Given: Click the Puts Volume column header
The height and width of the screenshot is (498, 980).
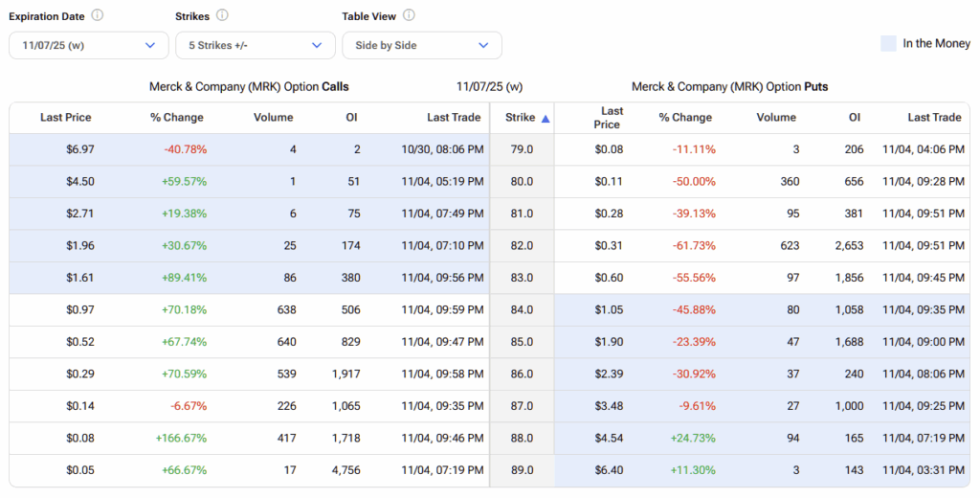Looking at the screenshot, I should coord(775,118).
